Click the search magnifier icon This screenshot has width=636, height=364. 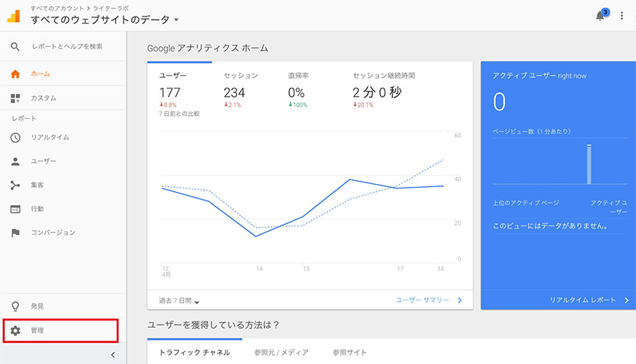click(x=15, y=47)
